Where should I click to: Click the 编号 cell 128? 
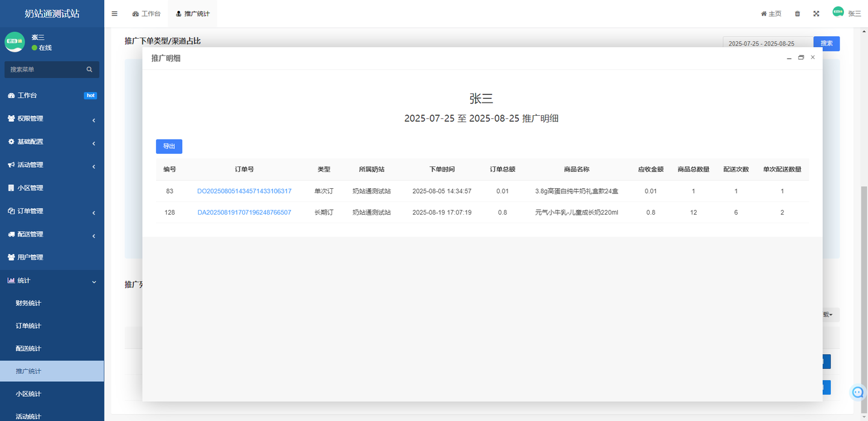click(x=169, y=212)
